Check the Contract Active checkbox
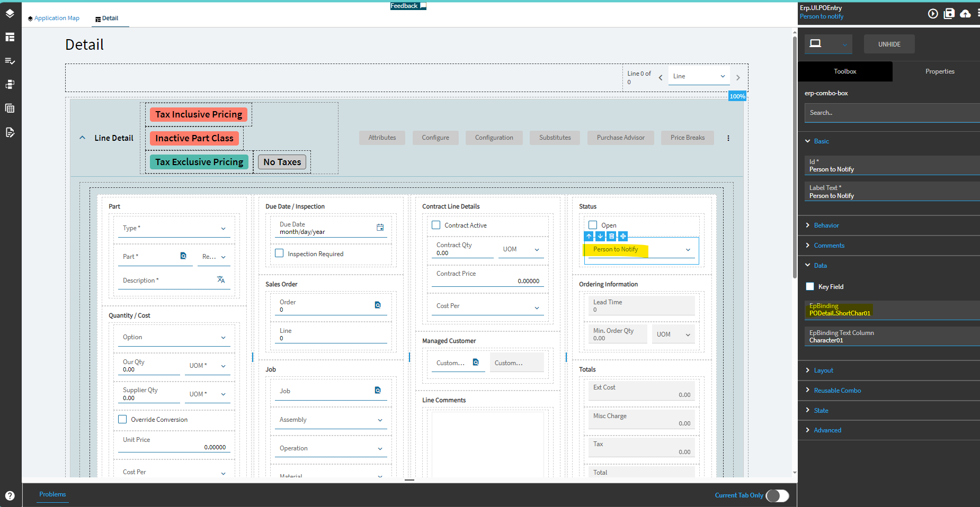This screenshot has width=980, height=507. point(436,225)
